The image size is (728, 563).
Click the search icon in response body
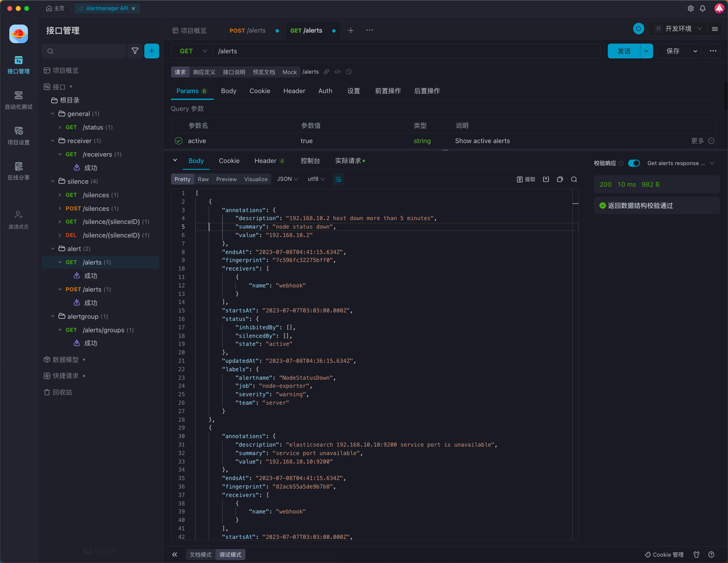(x=574, y=179)
